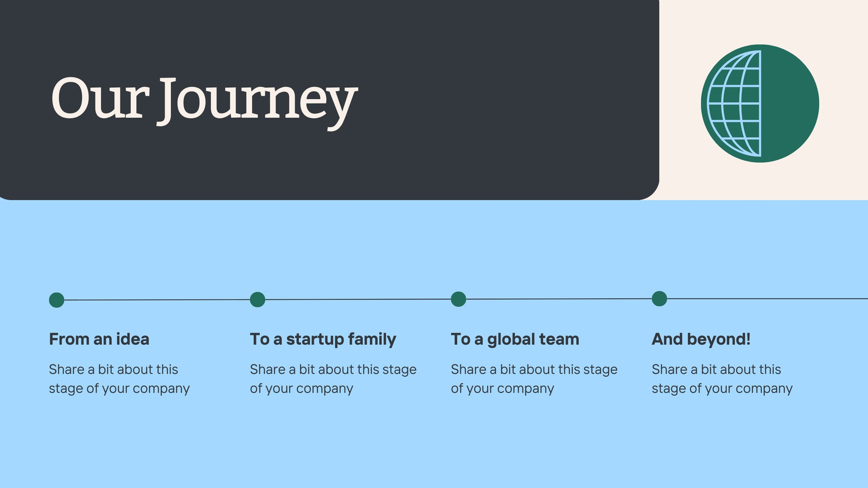Select the timeline dot above "And beyond!"
This screenshot has height=488, width=868.
[659, 298]
